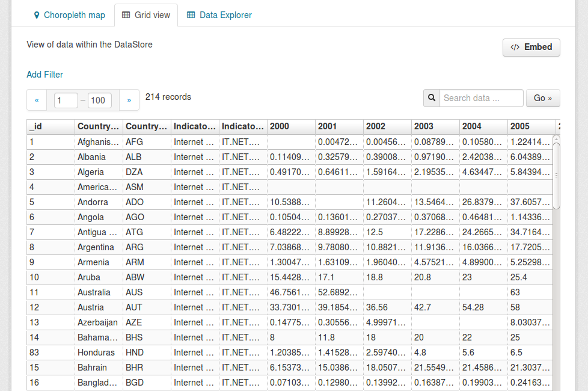This screenshot has width=588, height=391.
Task: Click the Embed button
Action: coord(531,48)
